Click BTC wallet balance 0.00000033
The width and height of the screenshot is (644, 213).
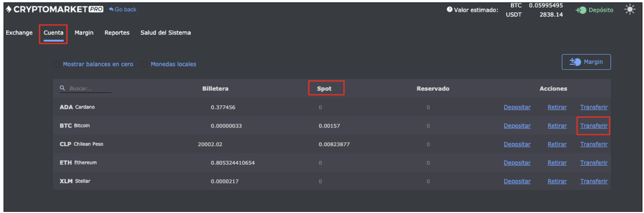[226, 126]
